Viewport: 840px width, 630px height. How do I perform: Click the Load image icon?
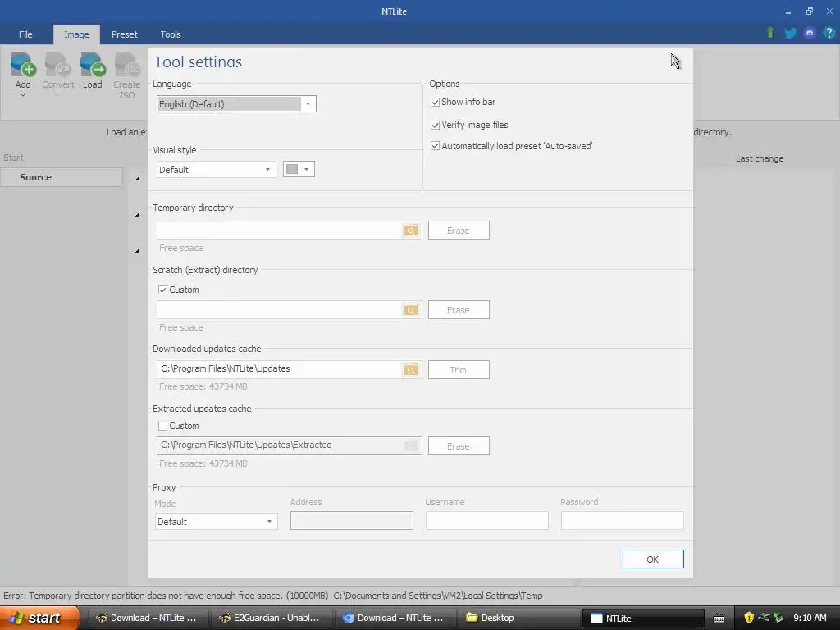point(92,65)
